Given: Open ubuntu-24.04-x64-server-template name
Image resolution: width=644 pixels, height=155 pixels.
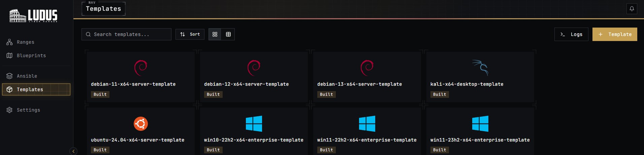Looking at the screenshot, I should click(137, 140).
